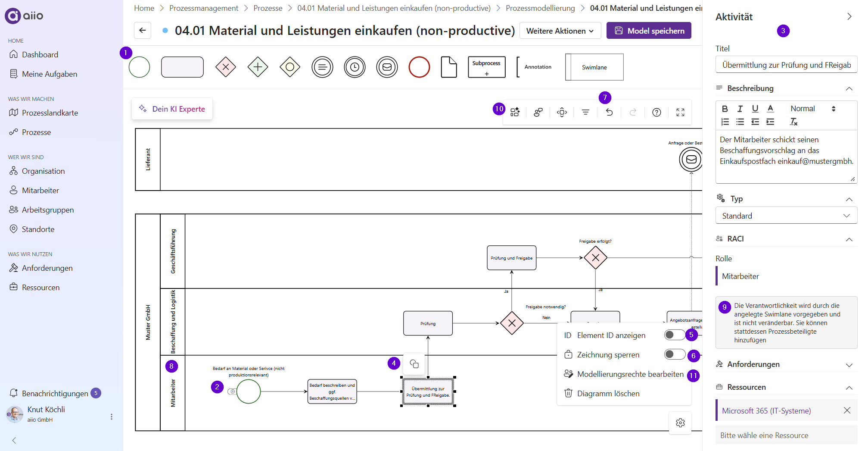Viewport: 868px width, 451px height.
Task: Click Diagramm löschen menu entry
Action: 624,394
